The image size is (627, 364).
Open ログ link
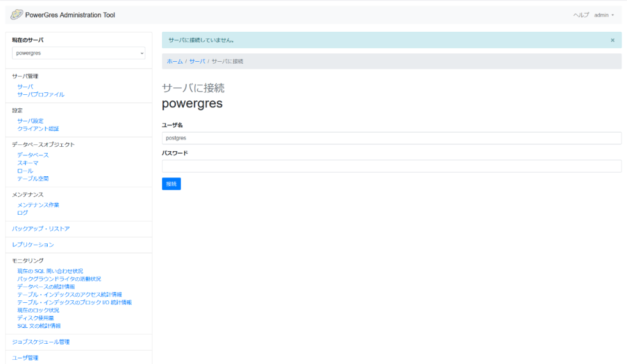click(23, 213)
